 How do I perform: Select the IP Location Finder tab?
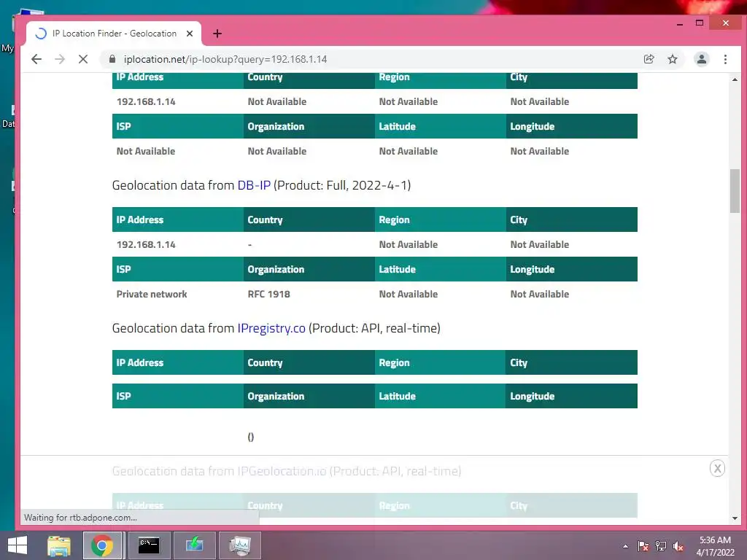pyautogui.click(x=113, y=34)
